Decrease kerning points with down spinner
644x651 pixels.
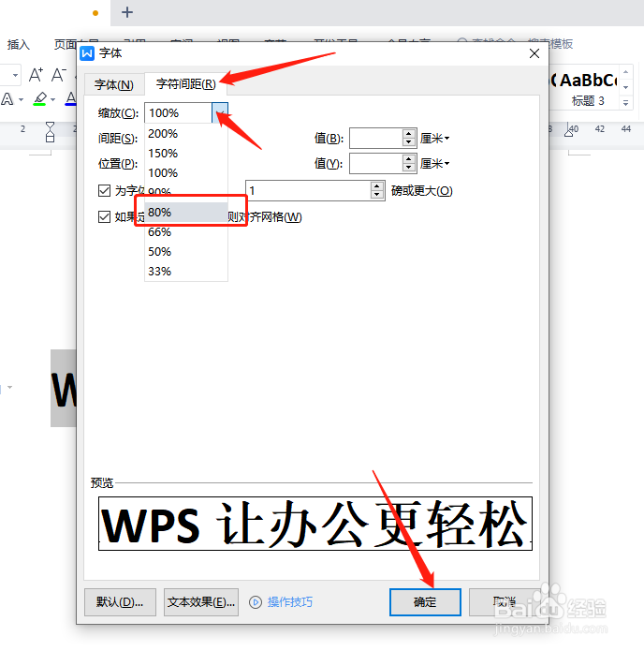[x=377, y=195]
